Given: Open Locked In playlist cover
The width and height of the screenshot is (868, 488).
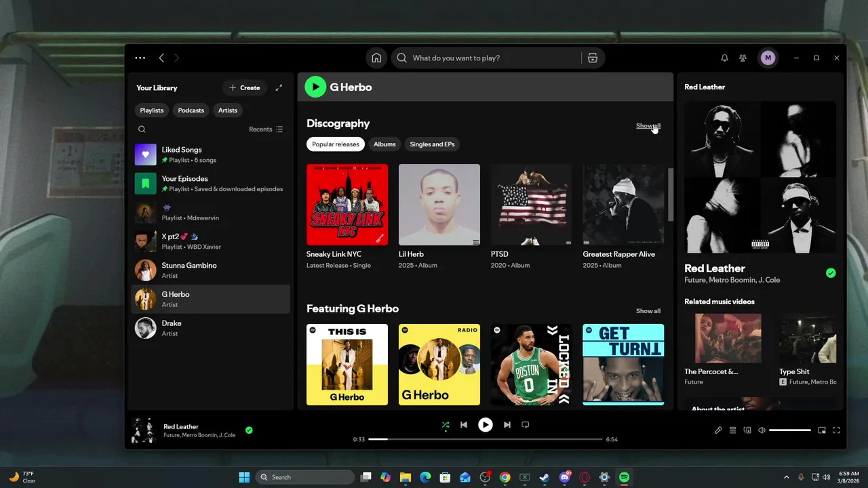Looking at the screenshot, I should coord(532,365).
